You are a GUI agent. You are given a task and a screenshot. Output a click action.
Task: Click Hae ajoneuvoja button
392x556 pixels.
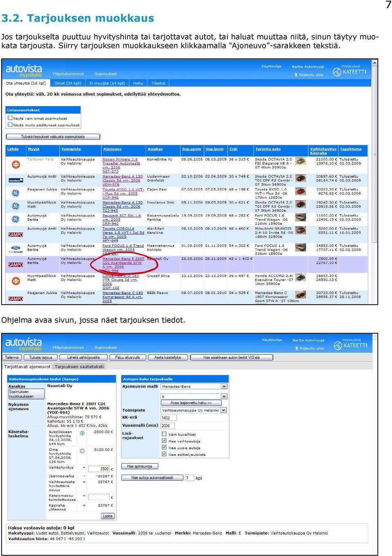[x=140, y=466]
